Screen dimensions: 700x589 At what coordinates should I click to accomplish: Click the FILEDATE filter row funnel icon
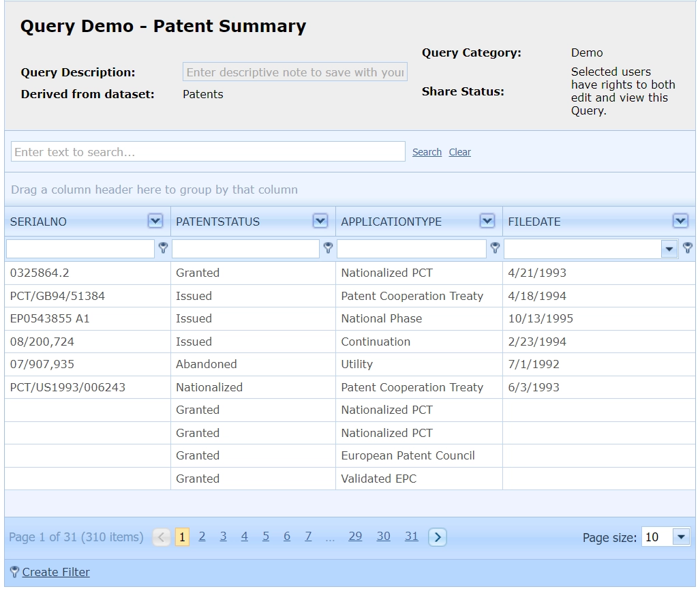tap(688, 248)
